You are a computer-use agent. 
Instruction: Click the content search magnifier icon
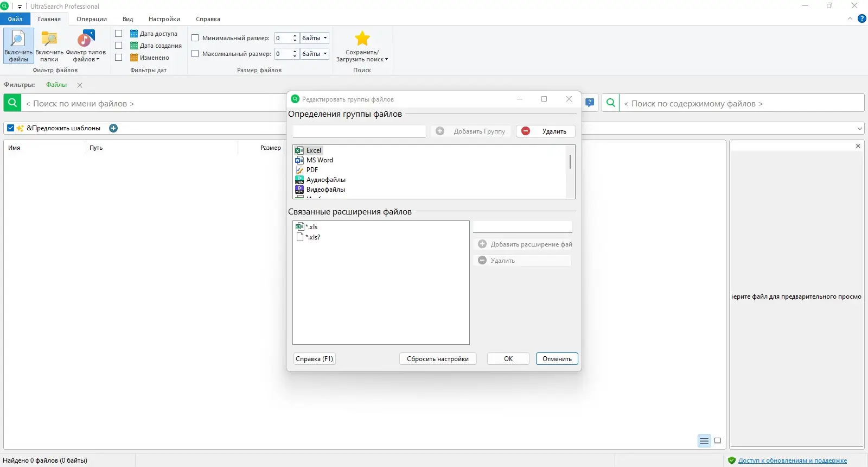tap(610, 103)
